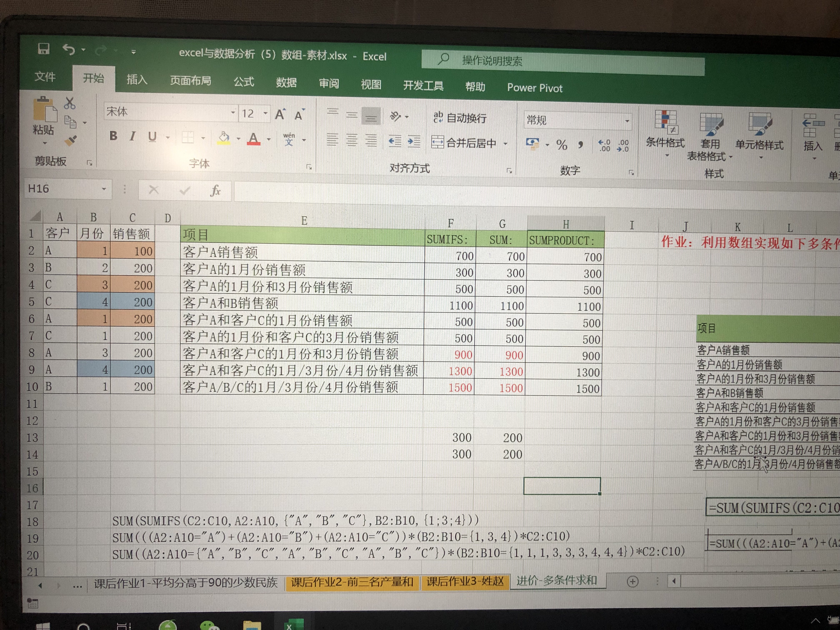Open the 常规 number format dropdown
This screenshot has height=630, width=840.
[627, 121]
